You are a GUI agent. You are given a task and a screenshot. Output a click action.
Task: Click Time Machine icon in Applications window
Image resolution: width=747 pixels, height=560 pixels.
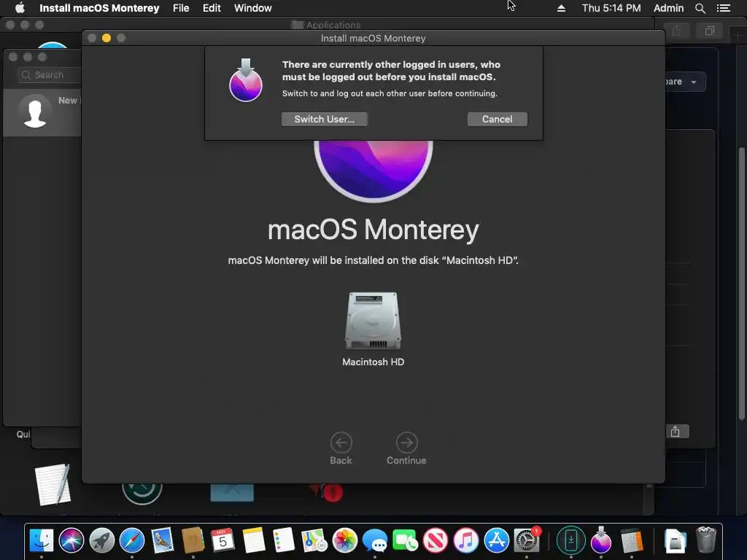pyautogui.click(x=142, y=494)
